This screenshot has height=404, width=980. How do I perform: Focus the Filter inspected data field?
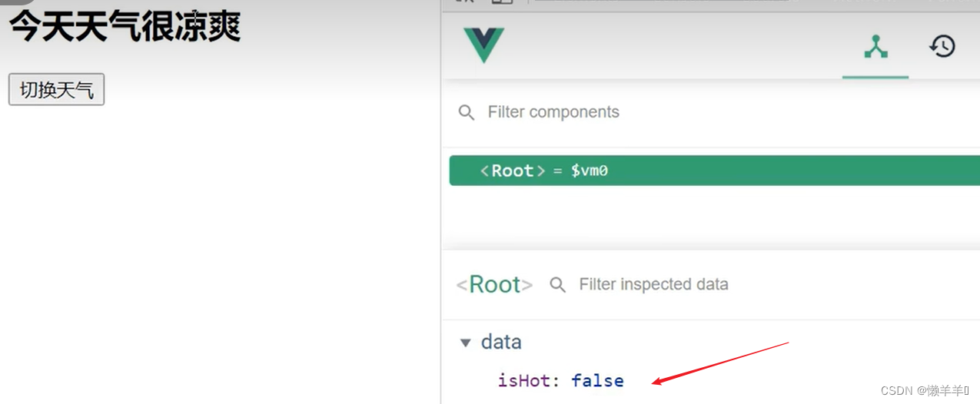point(692,285)
